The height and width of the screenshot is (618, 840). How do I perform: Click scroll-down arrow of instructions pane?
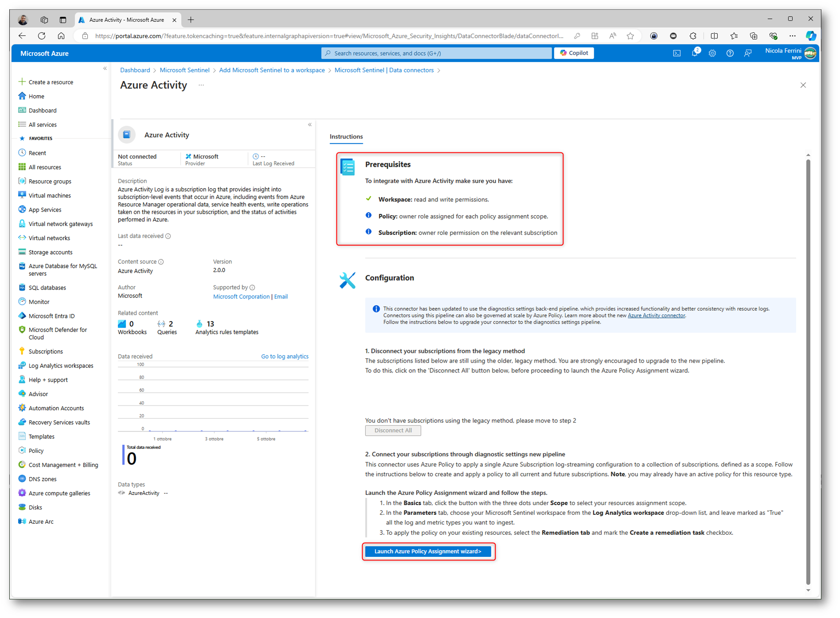[808, 590]
